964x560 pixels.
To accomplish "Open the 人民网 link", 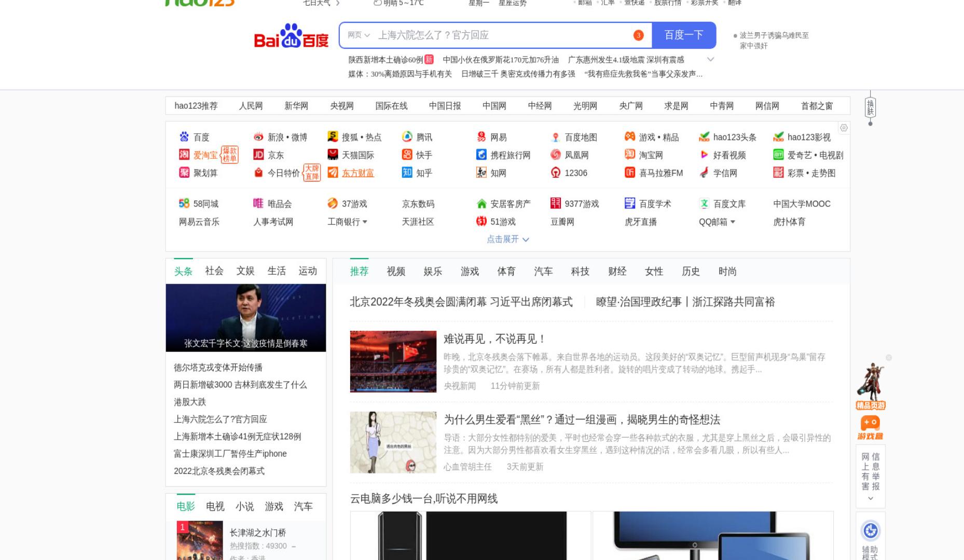I will [x=251, y=106].
